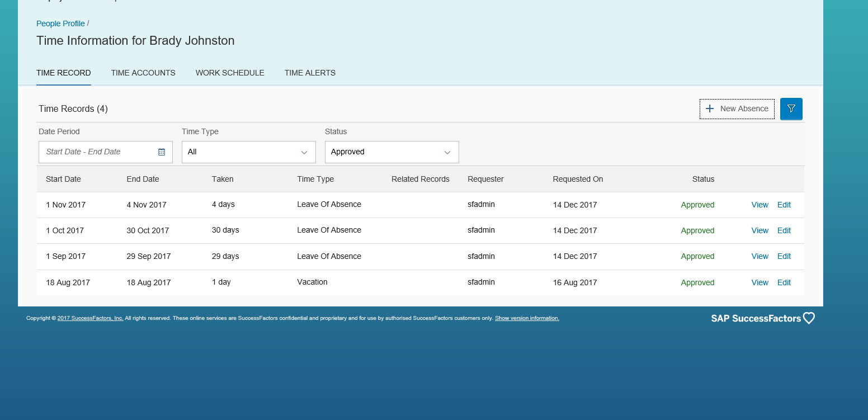
Task: Click the New Absence button
Action: click(737, 108)
